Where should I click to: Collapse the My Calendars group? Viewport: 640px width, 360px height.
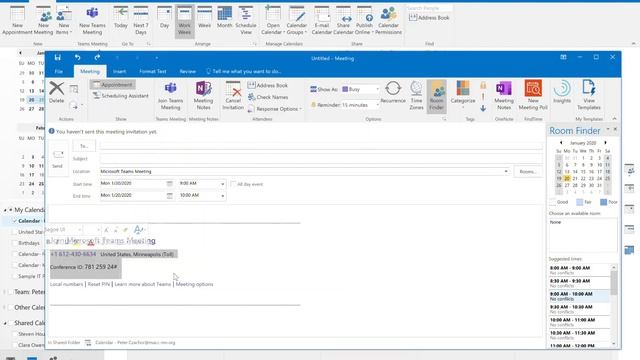5,210
